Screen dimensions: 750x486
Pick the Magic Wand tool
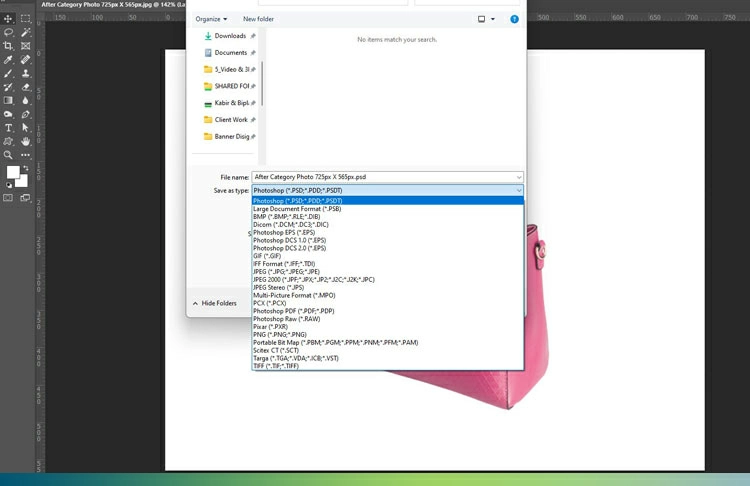[x=25, y=32]
